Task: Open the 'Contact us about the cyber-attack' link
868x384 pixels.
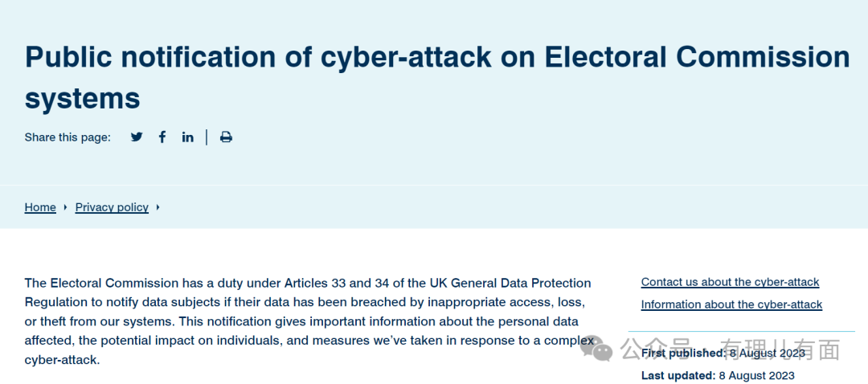Action: tap(730, 282)
